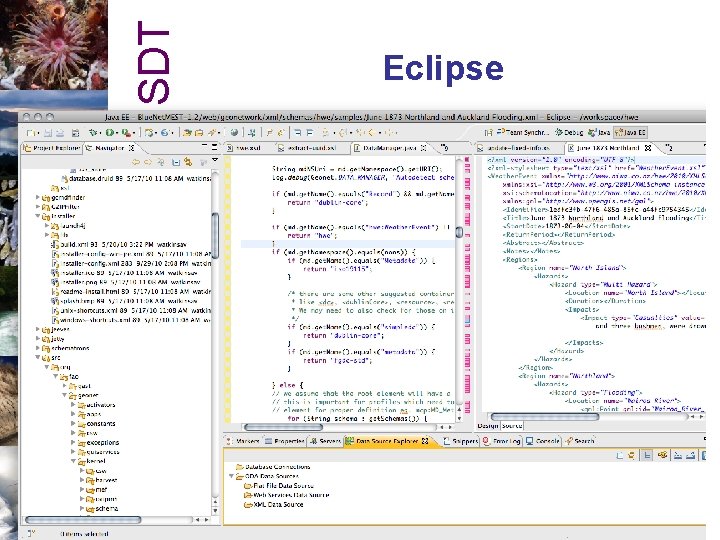Switch to the Snippets view tab

461,441
